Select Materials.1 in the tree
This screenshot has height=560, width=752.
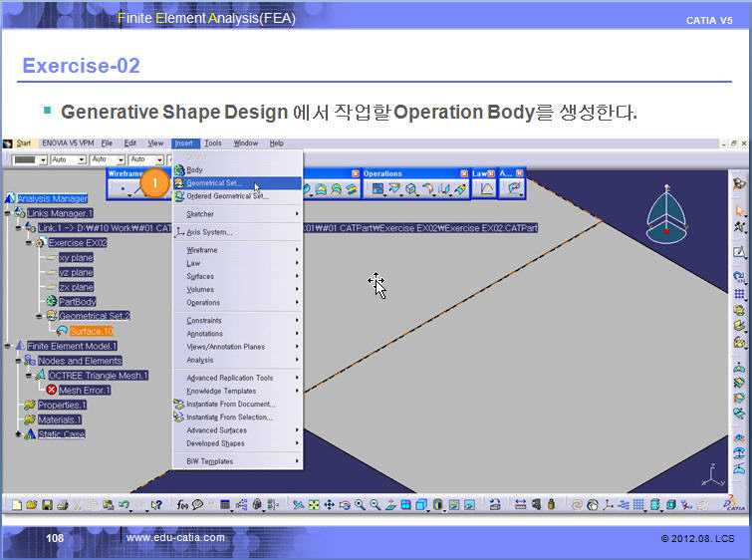tap(60, 420)
